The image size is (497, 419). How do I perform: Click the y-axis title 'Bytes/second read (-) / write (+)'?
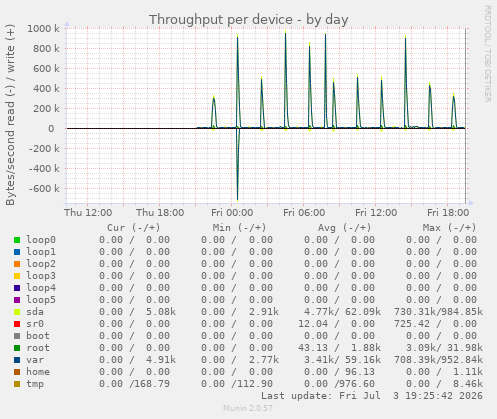[10, 115]
